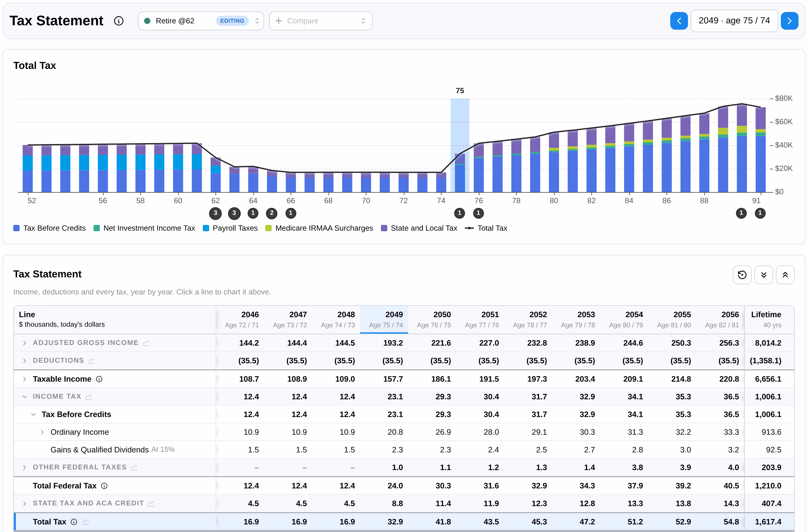808x532 pixels.
Task: Click the plus icon in Compare box
Action: (278, 21)
